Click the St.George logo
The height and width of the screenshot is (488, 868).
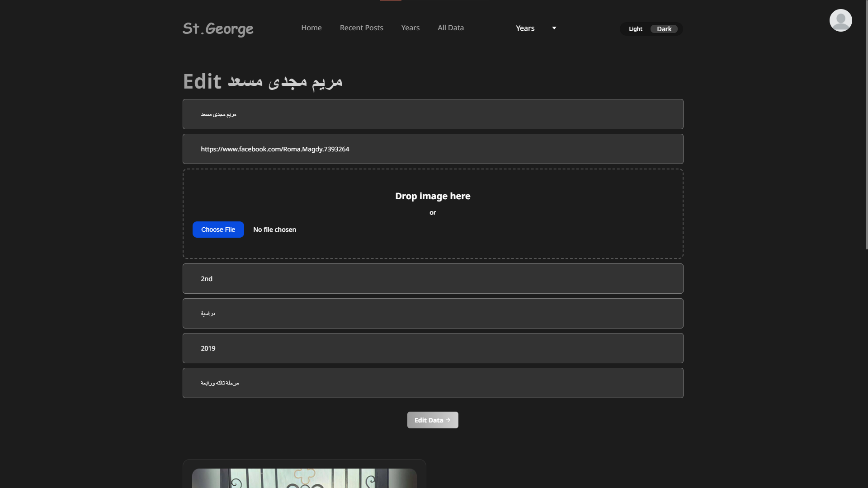[x=218, y=28]
